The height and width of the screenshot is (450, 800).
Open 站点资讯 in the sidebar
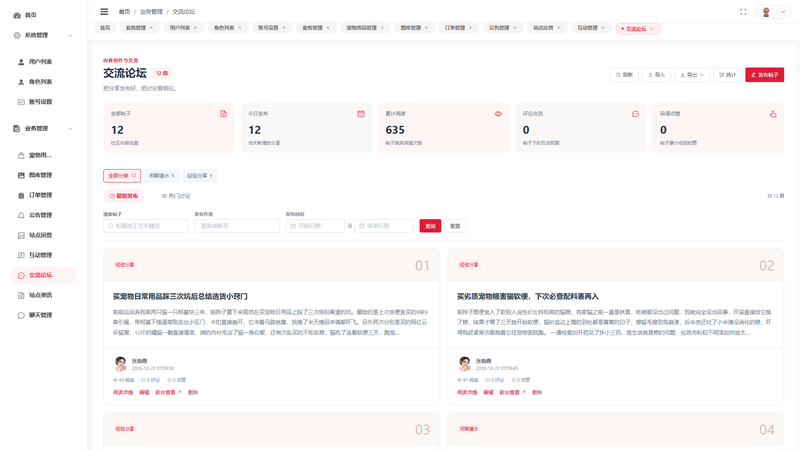click(x=41, y=295)
